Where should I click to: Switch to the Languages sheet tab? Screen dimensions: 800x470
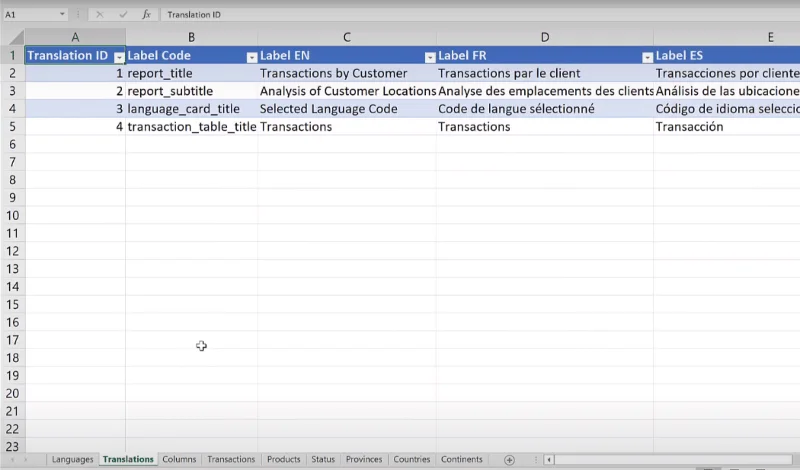click(72, 459)
